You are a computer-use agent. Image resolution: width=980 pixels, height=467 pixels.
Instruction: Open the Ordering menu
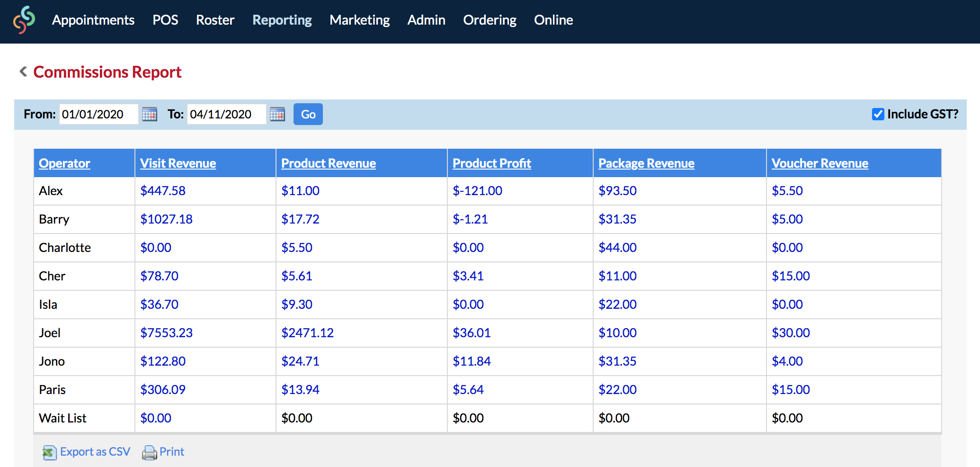coord(490,20)
